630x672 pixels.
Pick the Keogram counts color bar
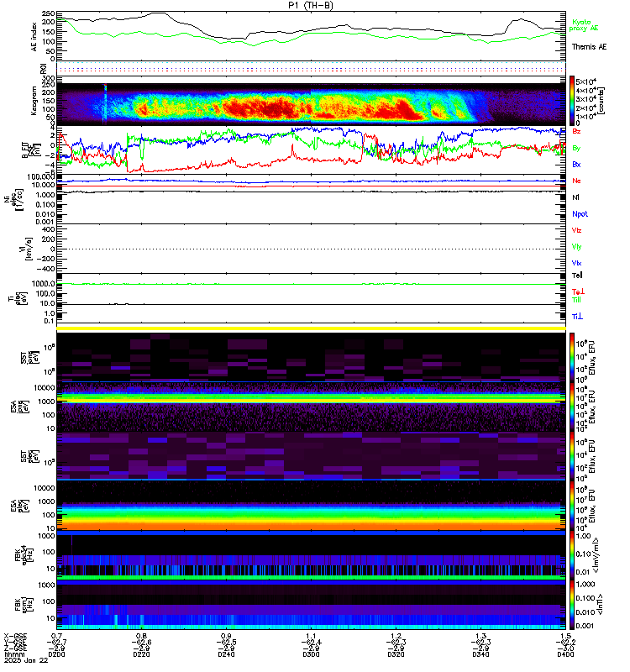click(572, 100)
